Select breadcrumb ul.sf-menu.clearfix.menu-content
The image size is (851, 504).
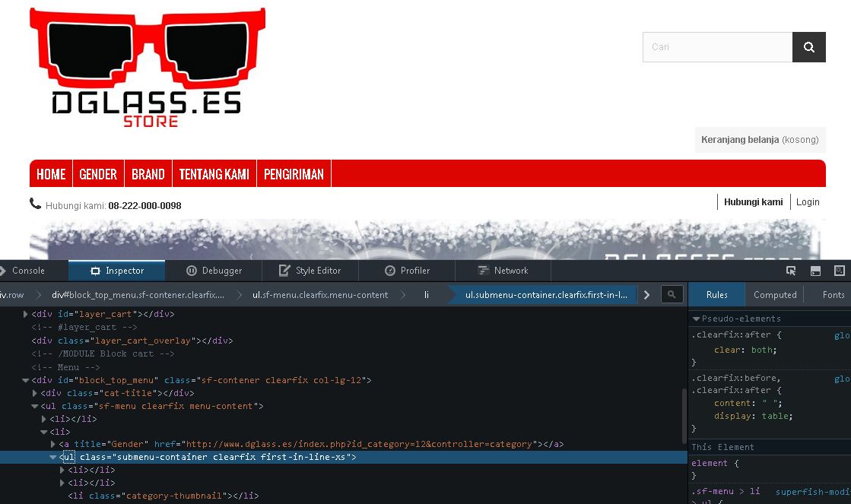pyautogui.click(x=320, y=295)
